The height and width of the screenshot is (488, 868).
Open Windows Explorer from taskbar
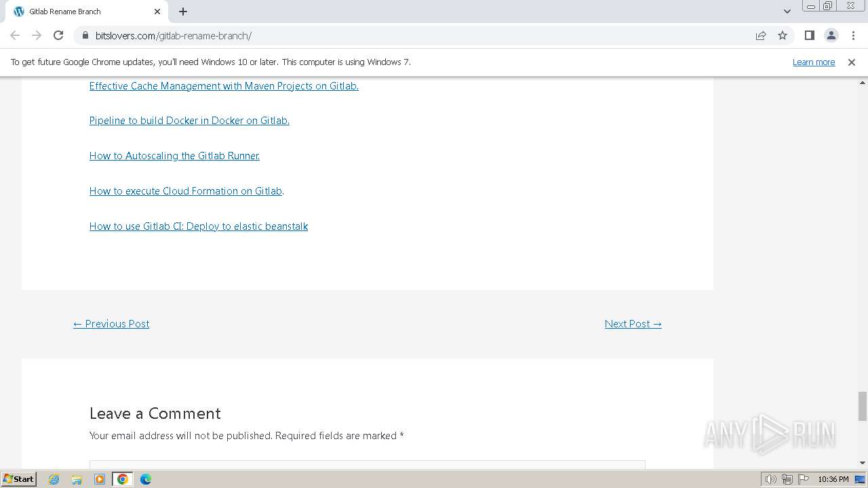click(77, 479)
